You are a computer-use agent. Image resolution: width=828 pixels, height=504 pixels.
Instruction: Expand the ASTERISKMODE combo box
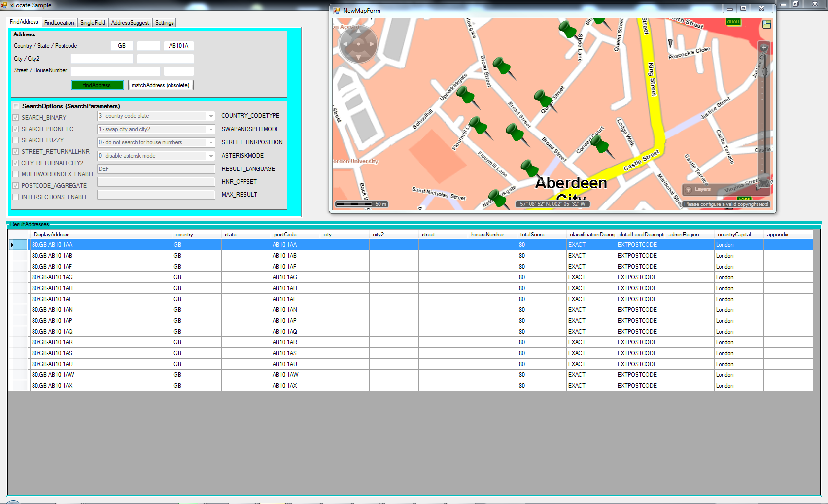click(210, 156)
